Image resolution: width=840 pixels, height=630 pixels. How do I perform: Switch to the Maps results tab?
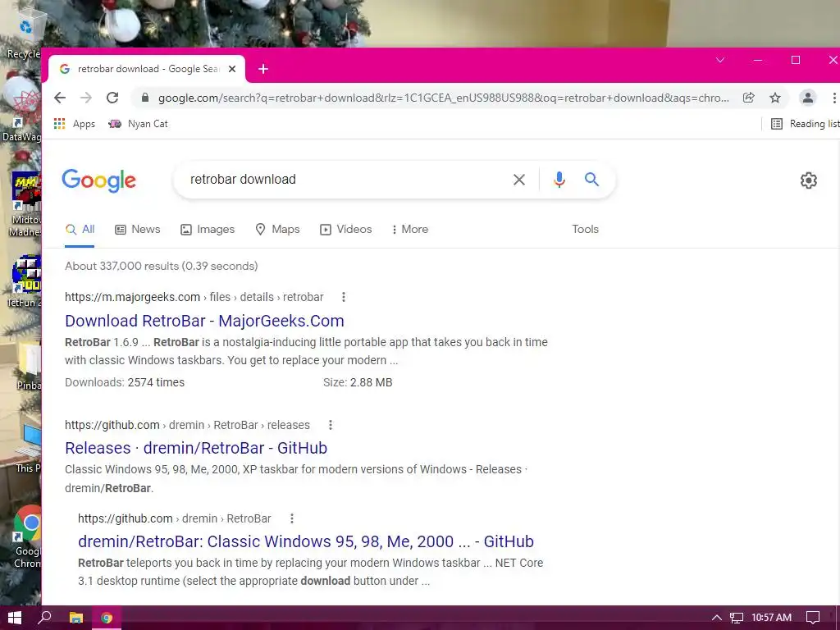coord(277,230)
